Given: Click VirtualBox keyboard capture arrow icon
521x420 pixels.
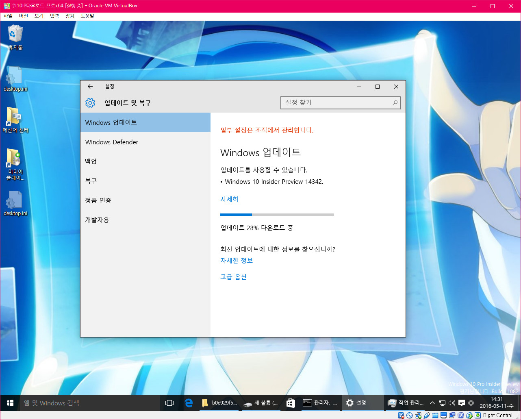Looking at the screenshot, I should 478,415.
